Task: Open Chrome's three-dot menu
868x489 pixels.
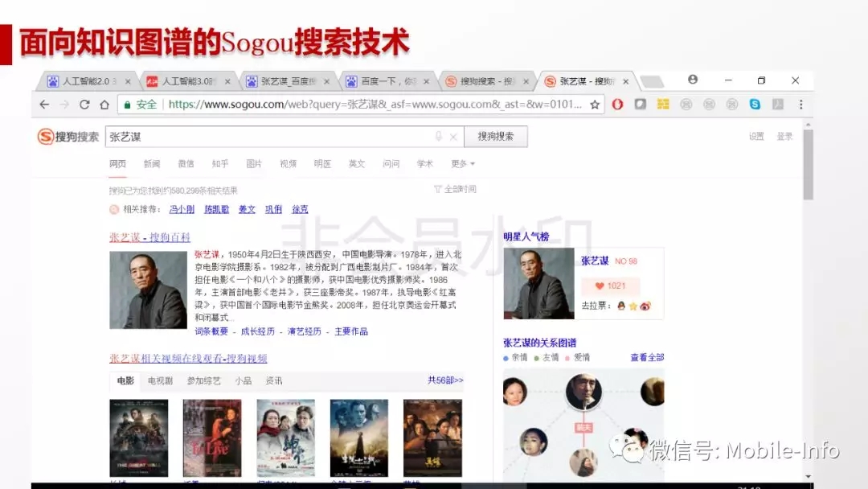Action: [800, 104]
